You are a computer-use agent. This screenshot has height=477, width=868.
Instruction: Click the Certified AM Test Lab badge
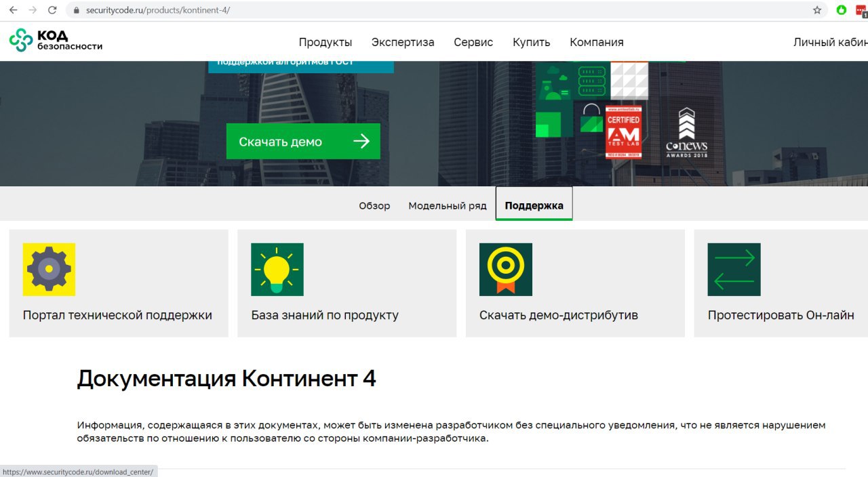623,131
